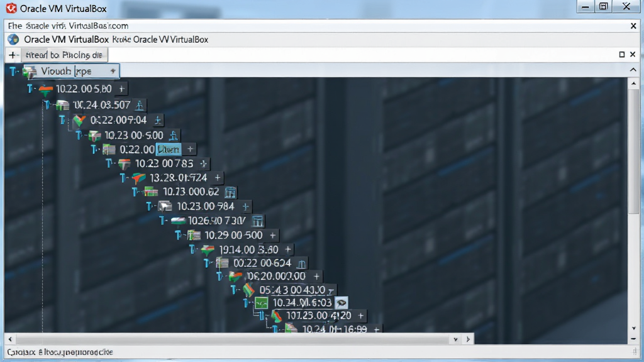Screen dimensions: 644x362
Task: Click the icon next to 10.24 01-16:99
Action: pos(291,328)
